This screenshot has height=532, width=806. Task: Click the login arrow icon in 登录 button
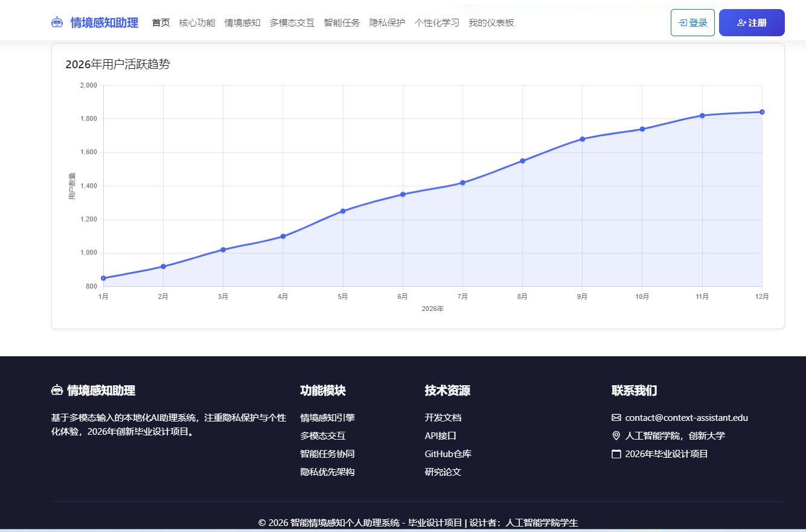tap(683, 23)
